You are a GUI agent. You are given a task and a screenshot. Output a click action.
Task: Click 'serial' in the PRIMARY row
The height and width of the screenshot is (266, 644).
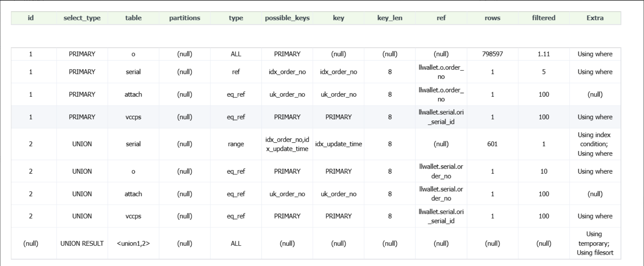pyautogui.click(x=133, y=72)
